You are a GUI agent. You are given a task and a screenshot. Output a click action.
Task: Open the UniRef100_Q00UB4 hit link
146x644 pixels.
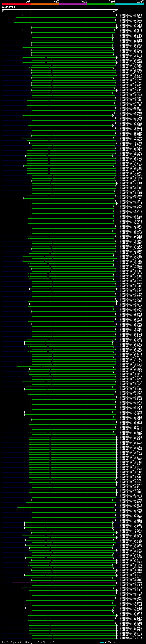pyautogui.click(x=131, y=25)
